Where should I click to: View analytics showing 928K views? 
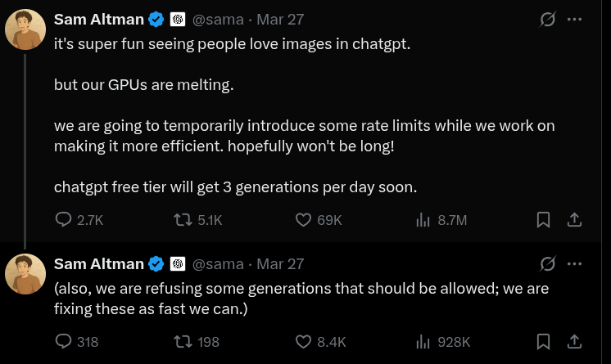tap(423, 341)
